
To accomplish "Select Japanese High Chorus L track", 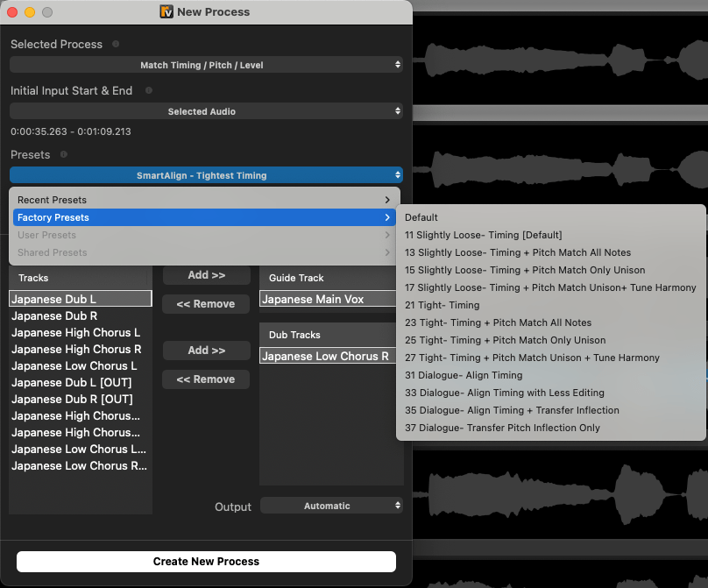I will (76, 333).
